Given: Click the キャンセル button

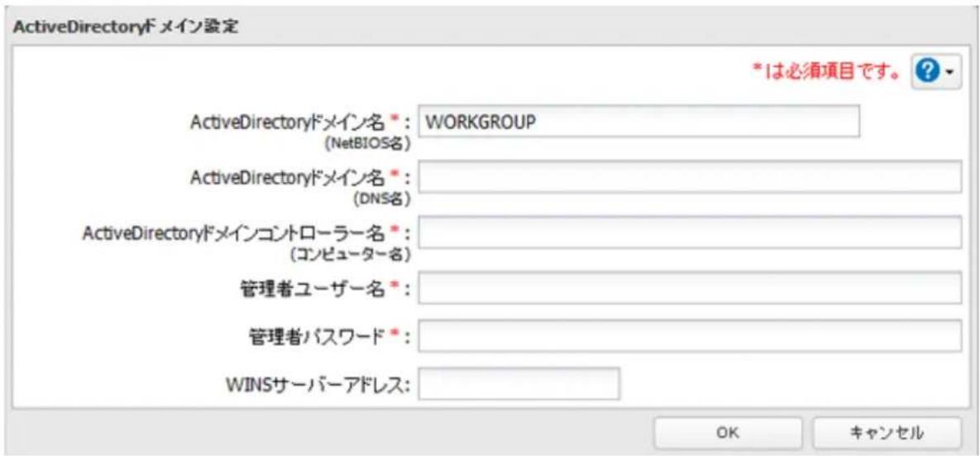Looking at the screenshot, I should (x=887, y=432).
